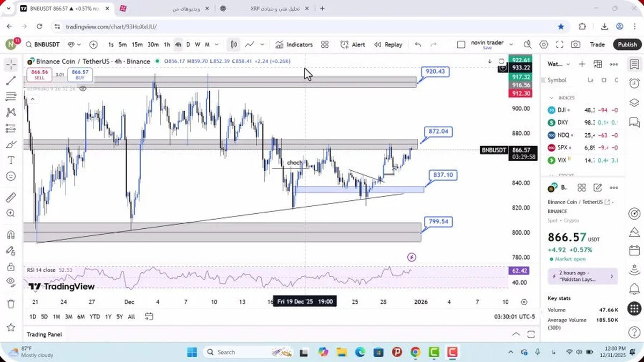
Task: Enter fullscreen mode
Action: click(559, 45)
